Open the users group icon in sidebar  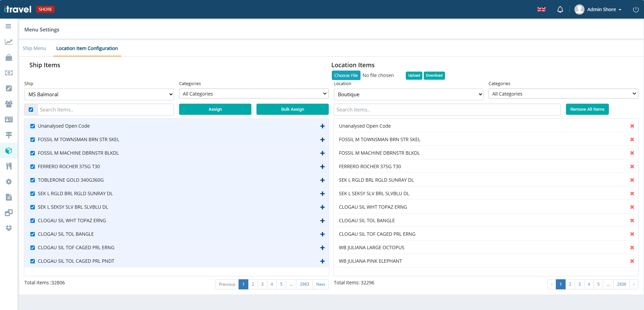click(8, 104)
